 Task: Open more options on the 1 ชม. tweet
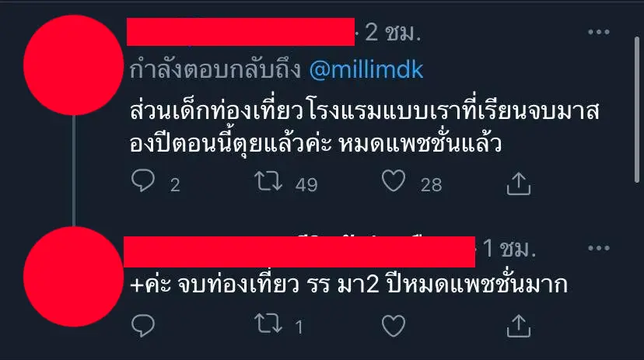(598, 248)
